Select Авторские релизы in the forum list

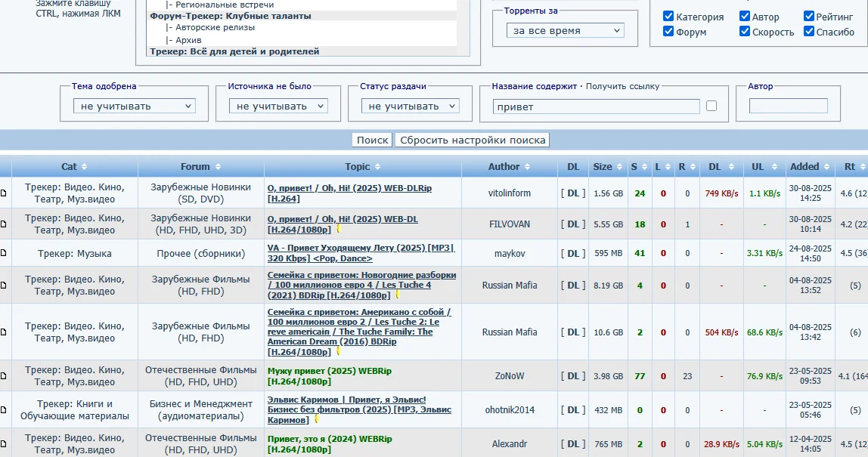[215, 27]
